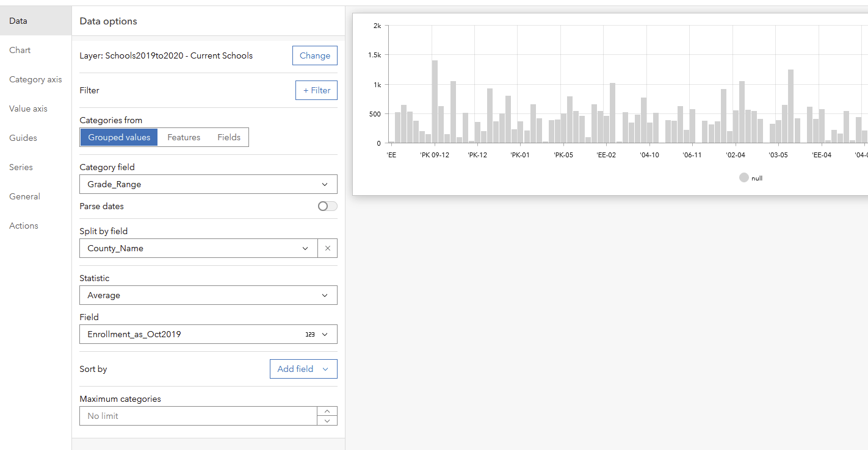Viewport: 868px width, 450px height.
Task: Select the Fields option for Categories from
Action: [x=228, y=137]
